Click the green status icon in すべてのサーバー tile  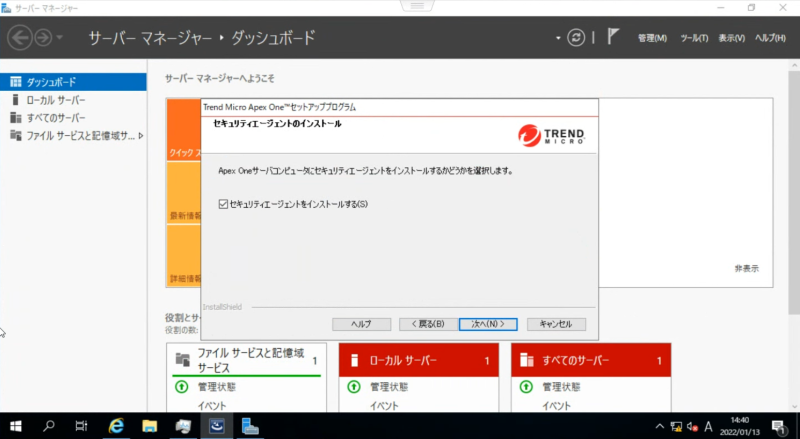tap(526, 387)
